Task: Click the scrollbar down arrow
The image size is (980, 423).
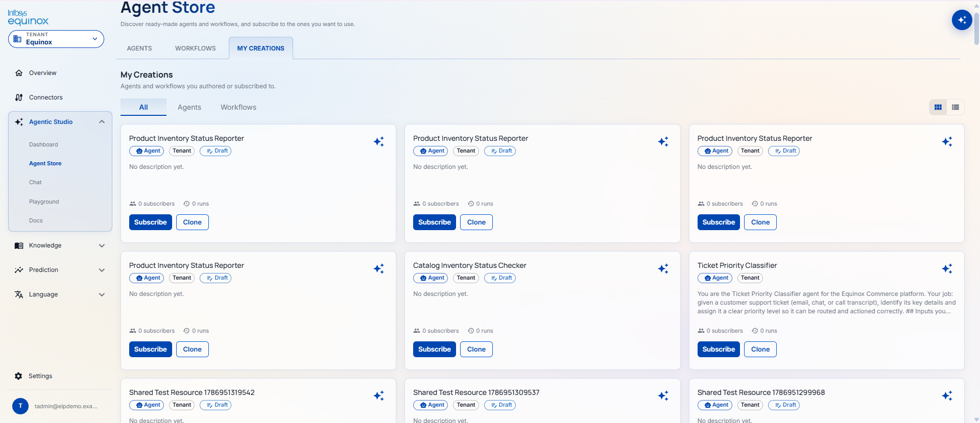Action: [x=976, y=419]
